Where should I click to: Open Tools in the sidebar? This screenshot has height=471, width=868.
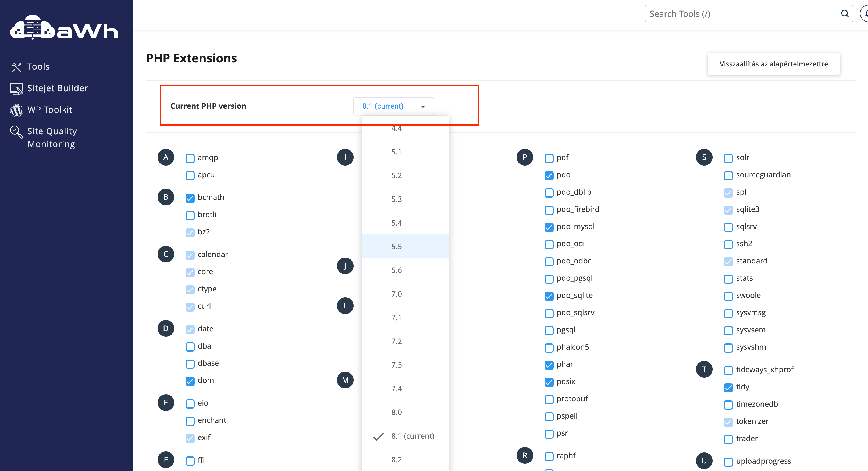click(x=38, y=67)
